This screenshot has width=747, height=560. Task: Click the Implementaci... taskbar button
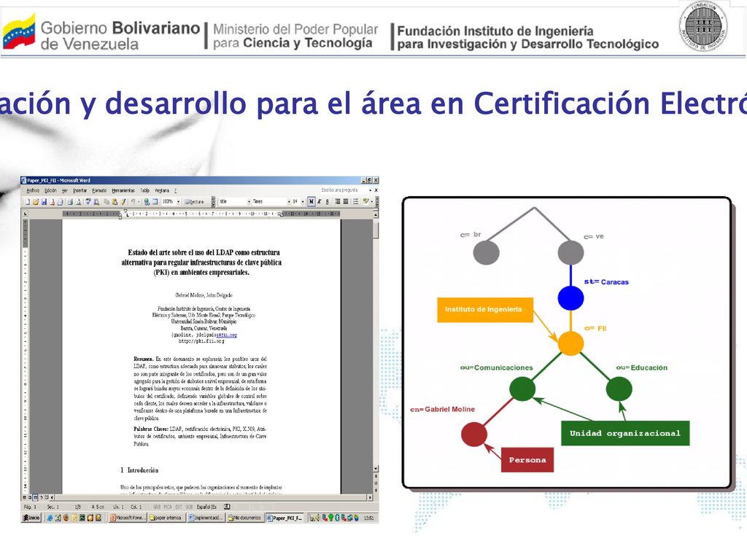point(206,518)
